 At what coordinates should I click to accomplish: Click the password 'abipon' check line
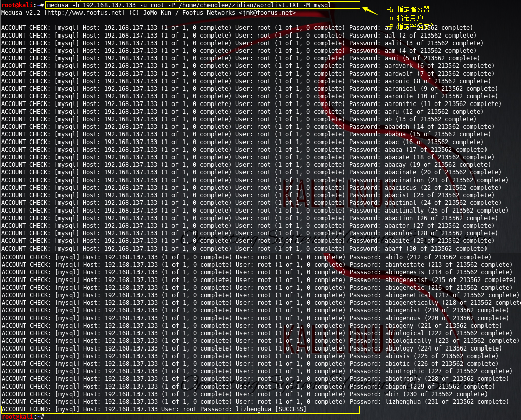point(248,387)
